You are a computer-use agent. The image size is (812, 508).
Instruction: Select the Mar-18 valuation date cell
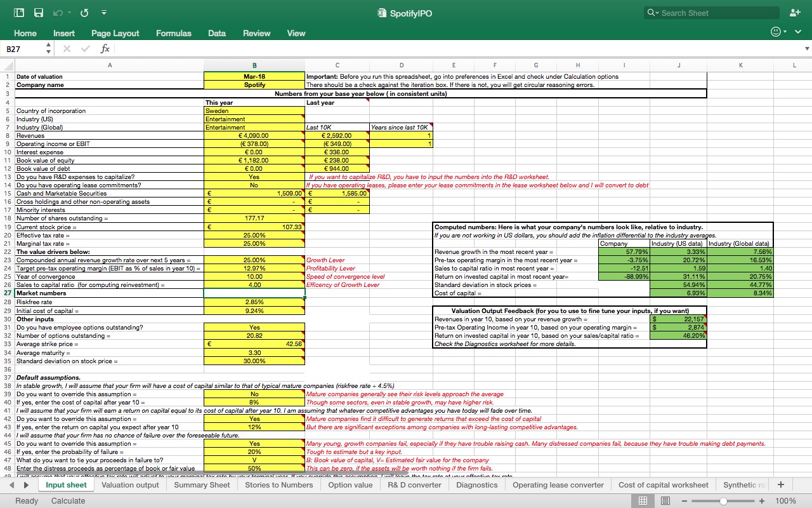tap(254, 76)
